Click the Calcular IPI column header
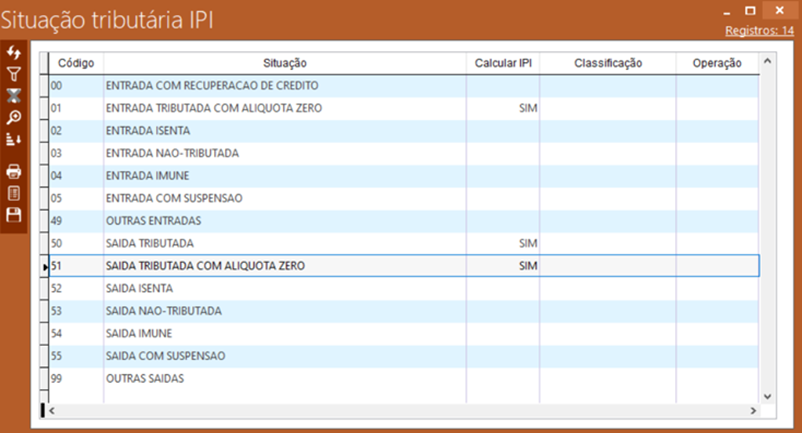 (x=503, y=63)
